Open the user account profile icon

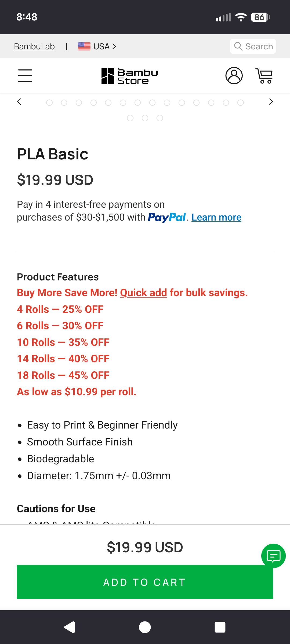(234, 76)
